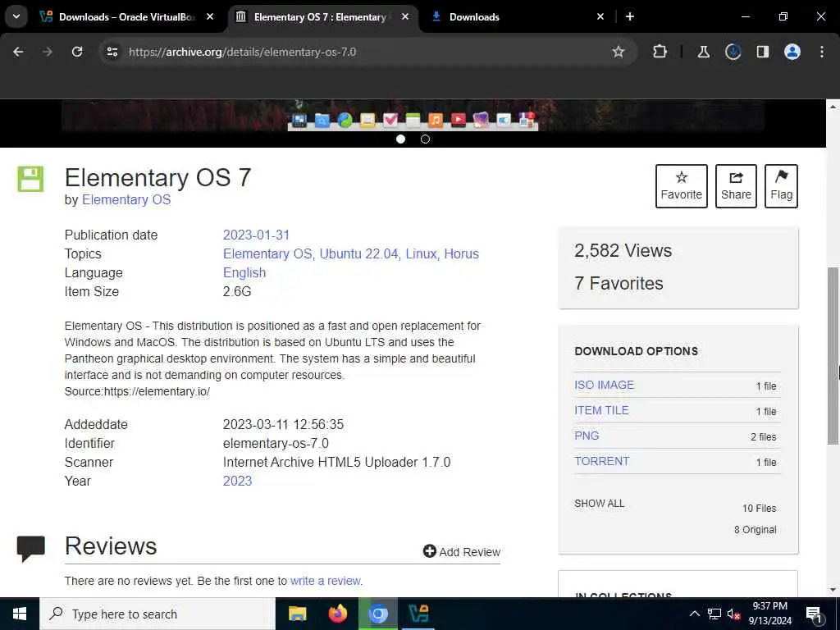Download the TORRENT option
This screenshot has height=630, width=840.
tap(602, 461)
